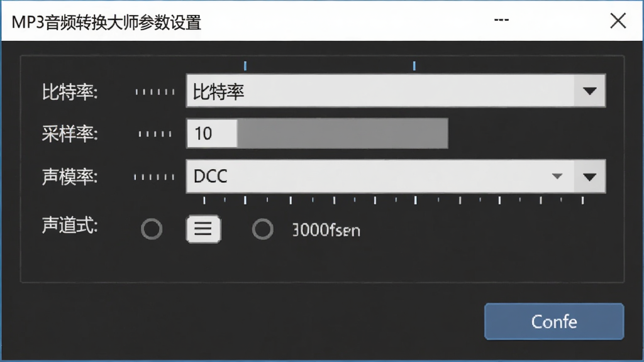The height and width of the screenshot is (362, 644).
Task: Select the radio button beside 3000fsen
Action: tap(263, 229)
